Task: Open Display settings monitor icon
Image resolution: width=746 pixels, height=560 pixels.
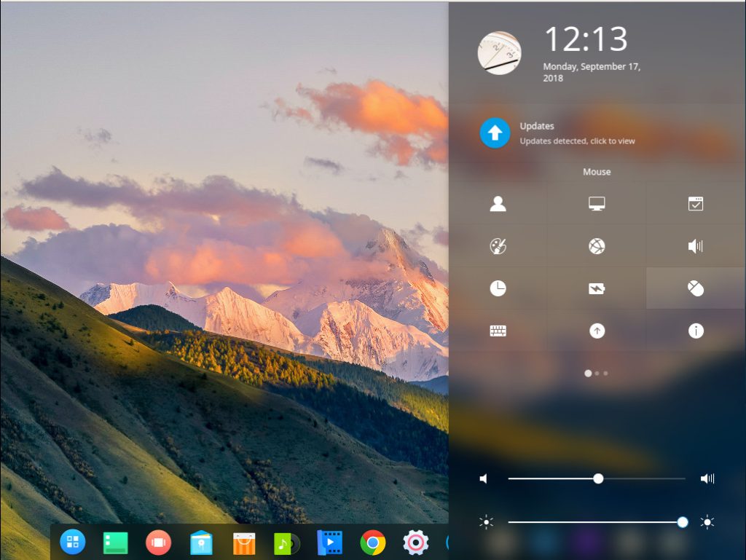Action: point(597,204)
